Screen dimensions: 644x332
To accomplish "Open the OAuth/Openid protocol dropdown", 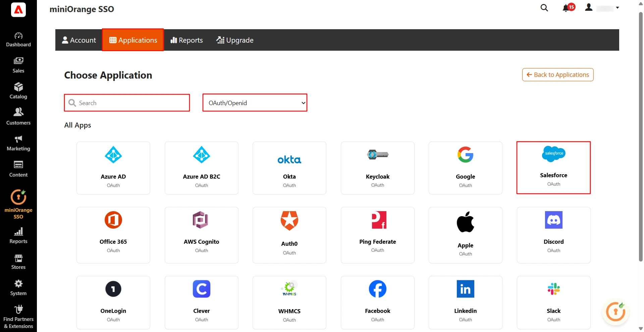I will (x=255, y=103).
